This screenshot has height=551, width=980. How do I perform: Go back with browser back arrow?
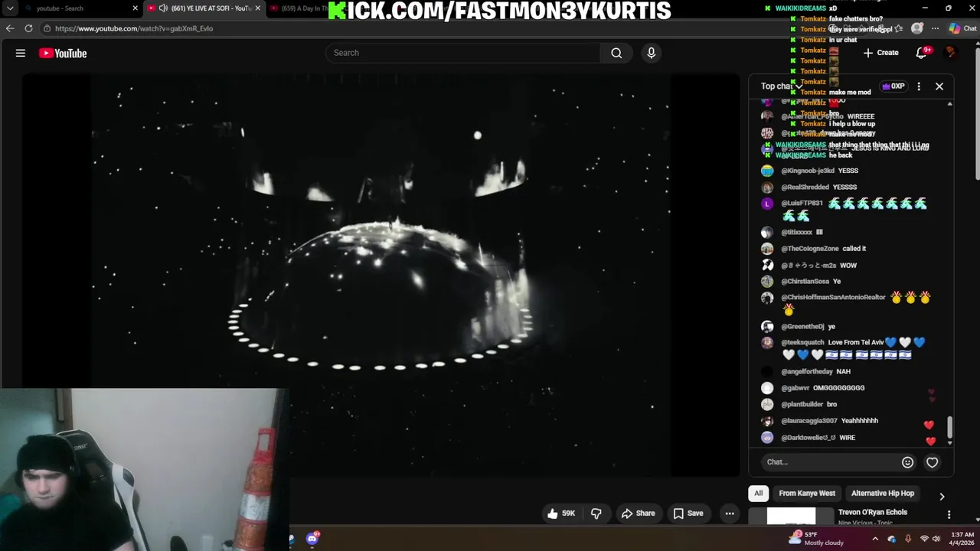(x=10, y=28)
